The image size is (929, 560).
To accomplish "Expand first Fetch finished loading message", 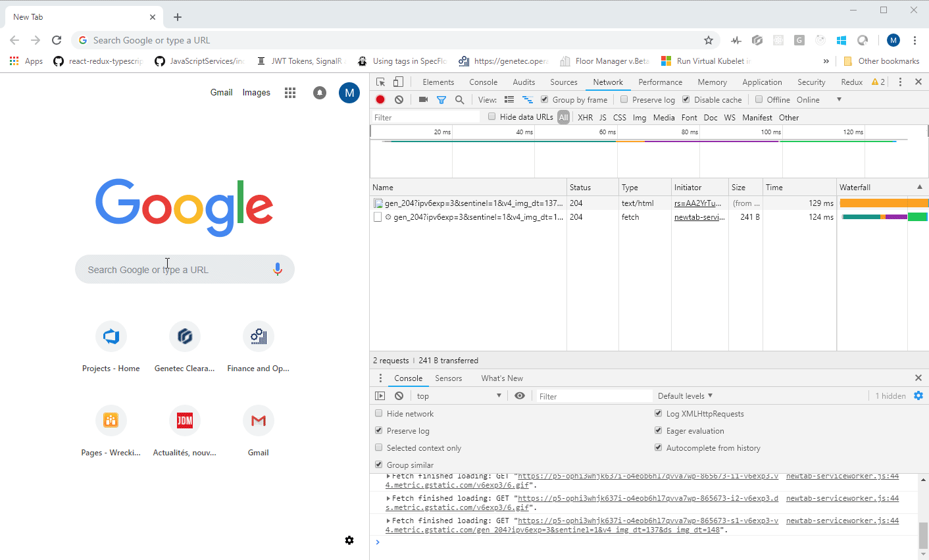I will (x=388, y=476).
